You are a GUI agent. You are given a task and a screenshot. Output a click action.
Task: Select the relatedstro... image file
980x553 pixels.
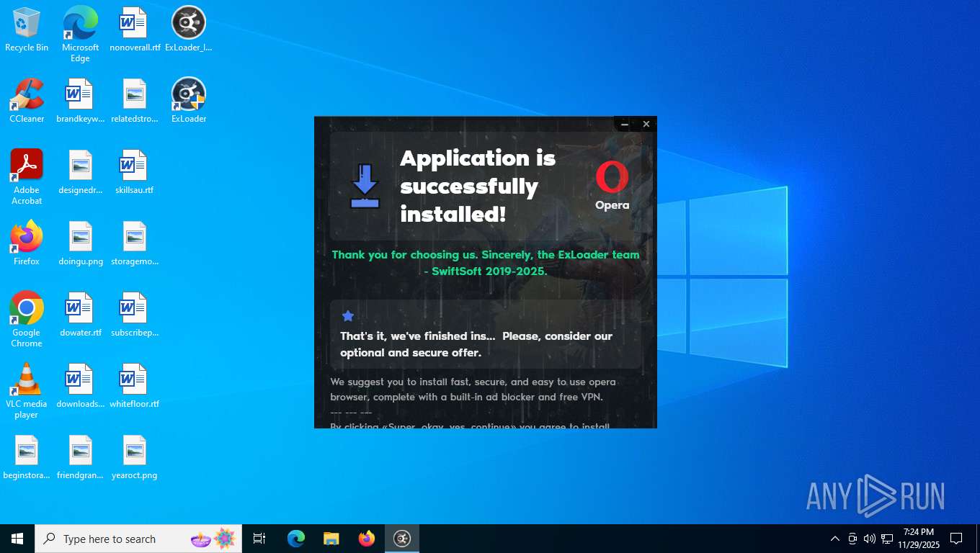(135, 101)
